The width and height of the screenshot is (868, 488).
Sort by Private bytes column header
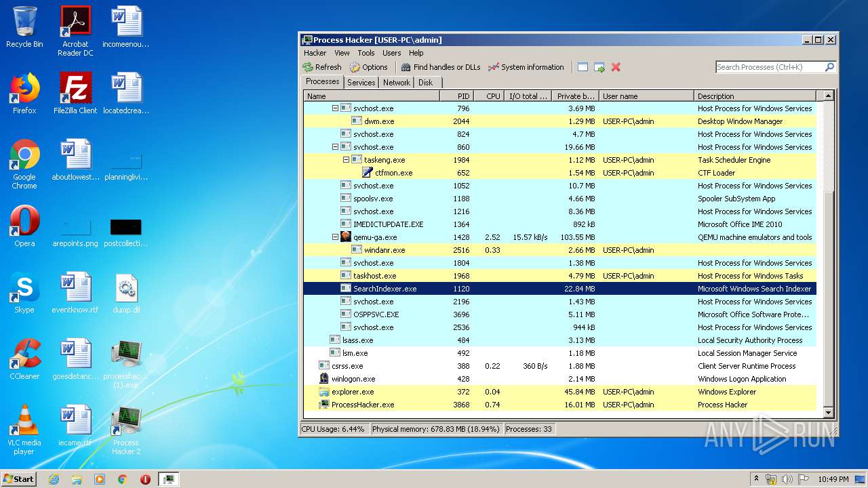point(575,96)
